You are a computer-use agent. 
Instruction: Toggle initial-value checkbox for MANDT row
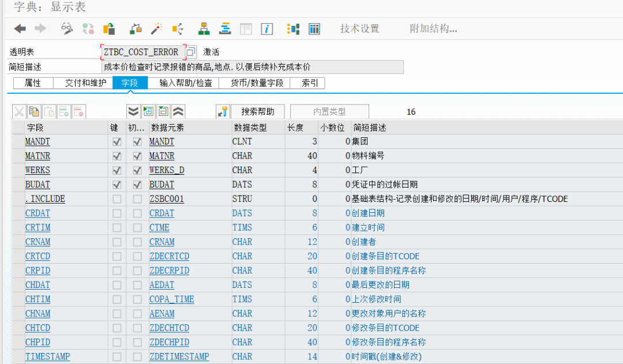click(x=137, y=142)
